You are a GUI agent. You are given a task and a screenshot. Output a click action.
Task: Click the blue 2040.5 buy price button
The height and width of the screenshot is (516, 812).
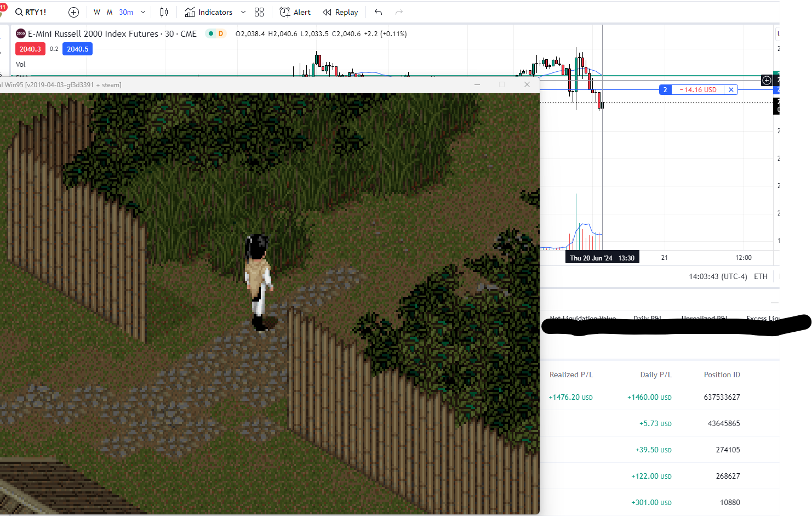(77, 49)
